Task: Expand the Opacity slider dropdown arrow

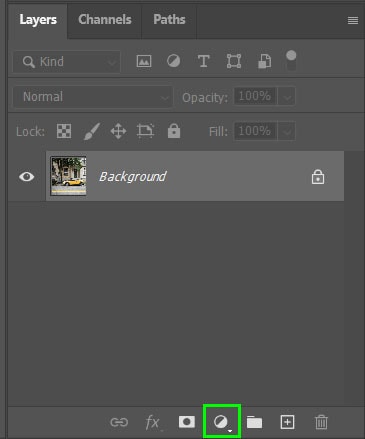Action: click(287, 97)
